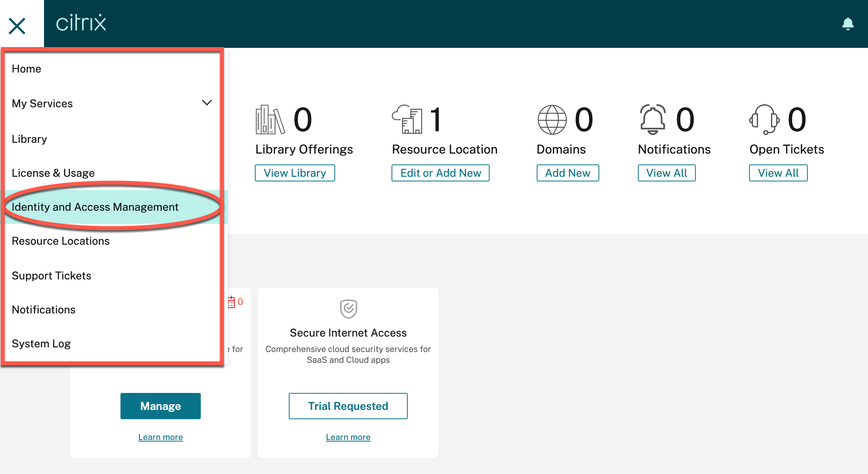This screenshot has width=868, height=474.
Task: Click the Comprehensive cloud security services description
Action: pos(348,354)
